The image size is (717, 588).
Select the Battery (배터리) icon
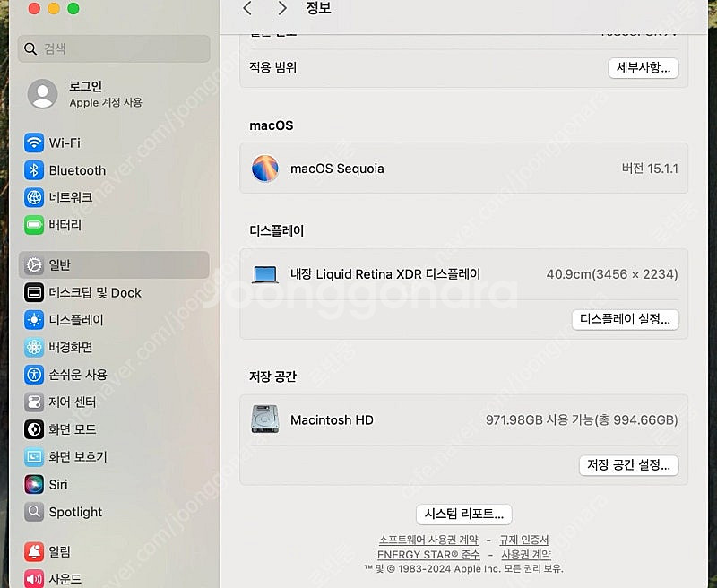coord(34,225)
